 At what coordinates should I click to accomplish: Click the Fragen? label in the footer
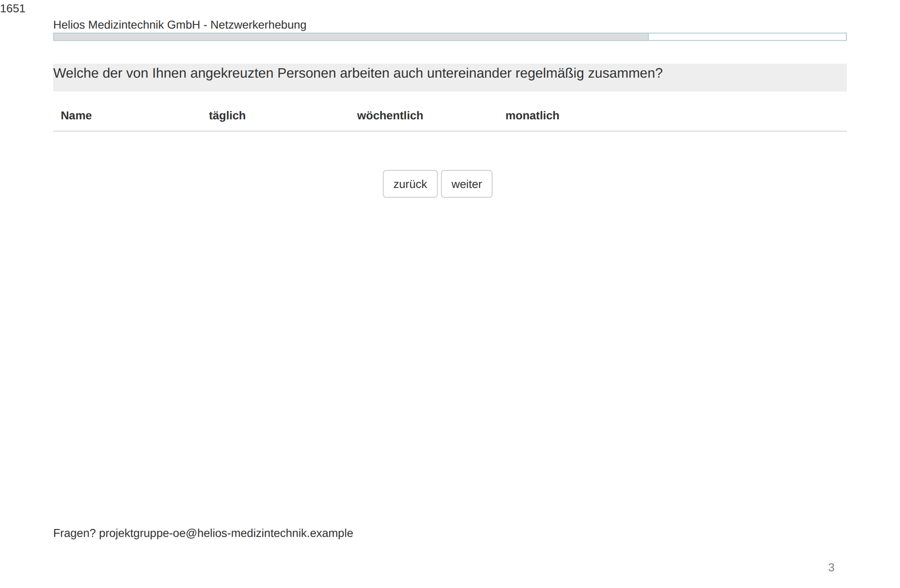[74, 533]
